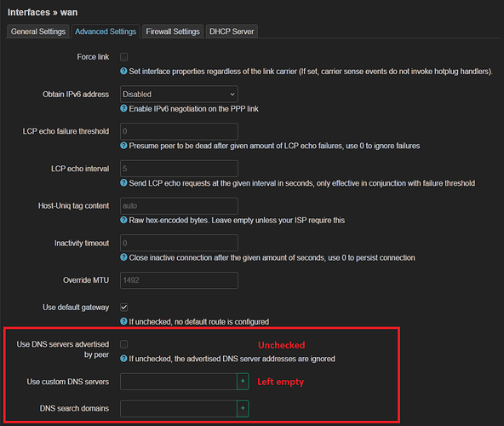This screenshot has height=426, width=504.
Task: Focus the Override MTU field
Action: click(179, 280)
